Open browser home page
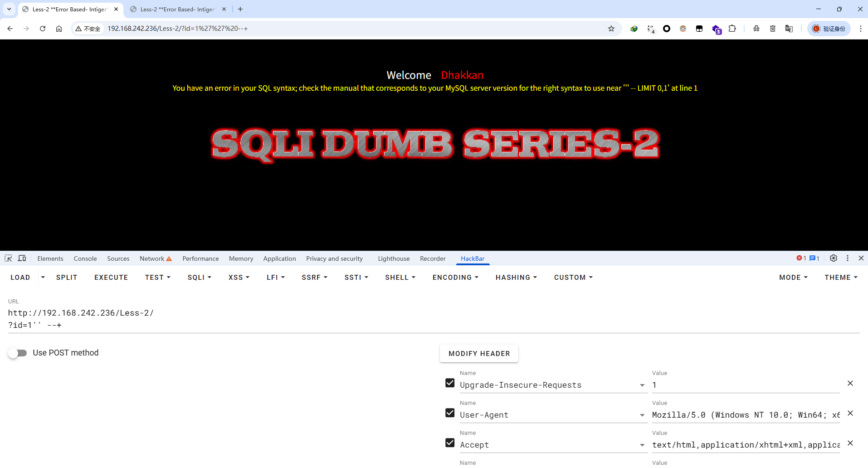This screenshot has width=868, height=468. pyautogui.click(x=59, y=29)
